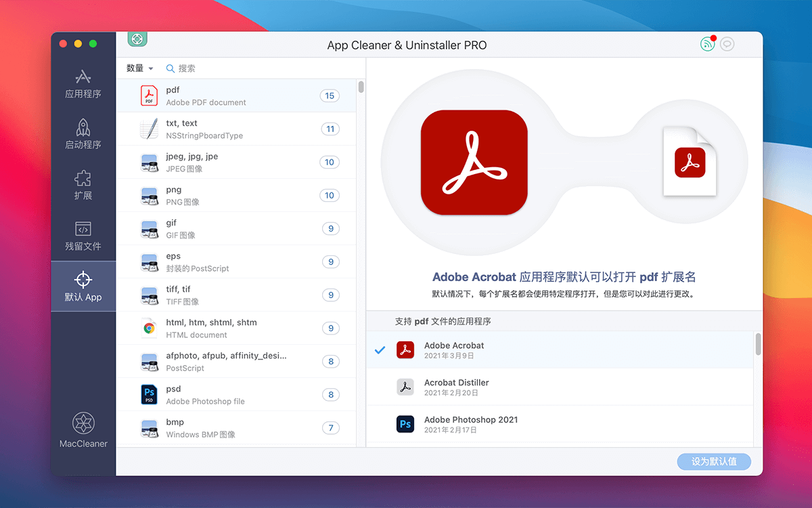The height and width of the screenshot is (508, 812).
Task: Click the 设为默认值 button
Action: tap(714, 462)
